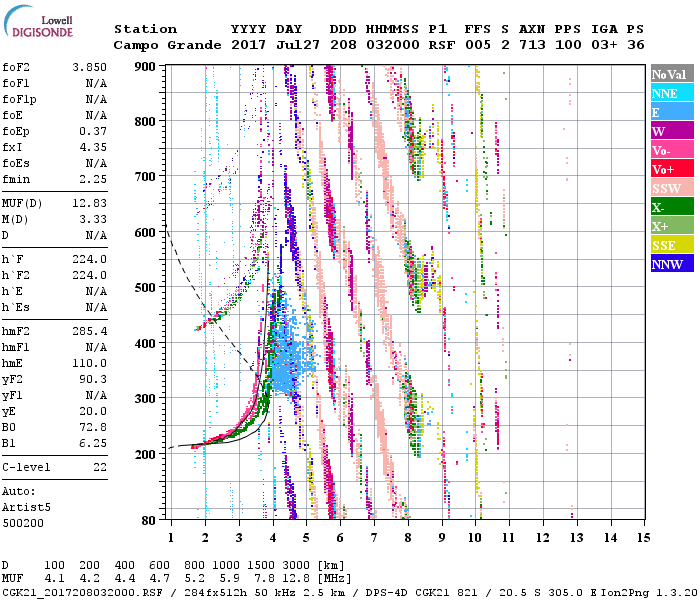
Task: Click the h`F2 value 224.0
Action: click(x=90, y=275)
